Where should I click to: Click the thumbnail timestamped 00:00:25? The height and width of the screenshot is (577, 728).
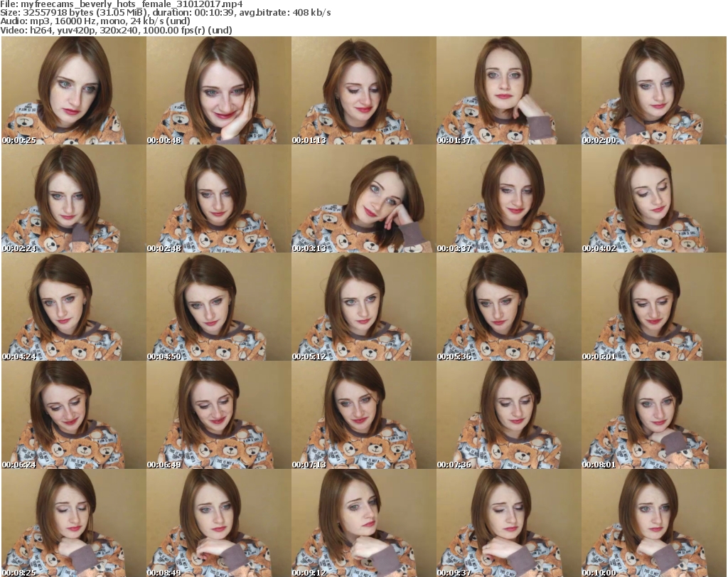73,91
